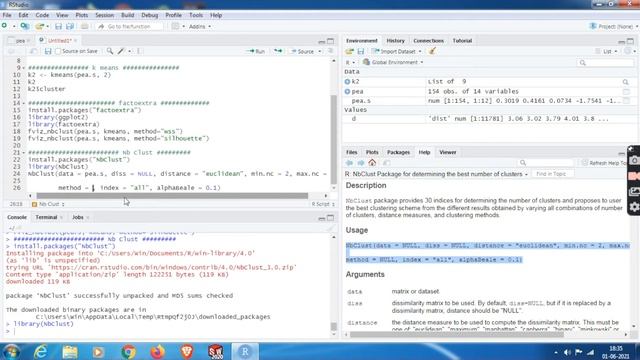The height and width of the screenshot is (360, 640).
Task: Switch to the Jobs tab
Action: (78, 217)
